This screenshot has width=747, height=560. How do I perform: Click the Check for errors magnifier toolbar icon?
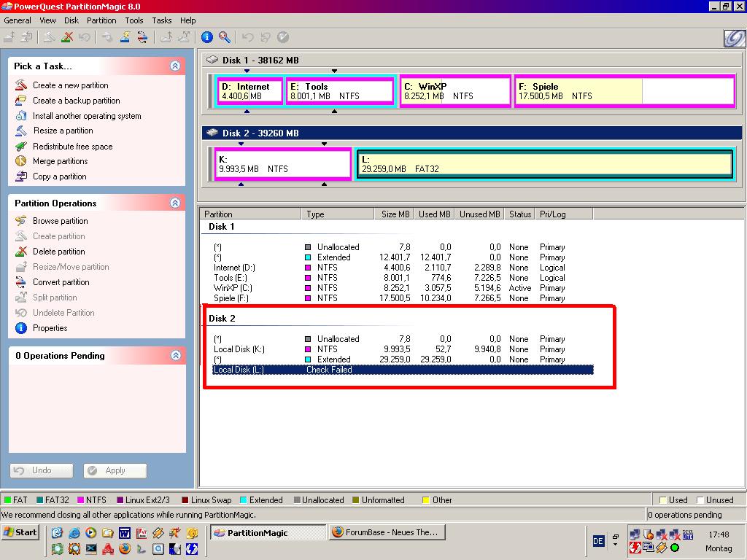coord(225,37)
